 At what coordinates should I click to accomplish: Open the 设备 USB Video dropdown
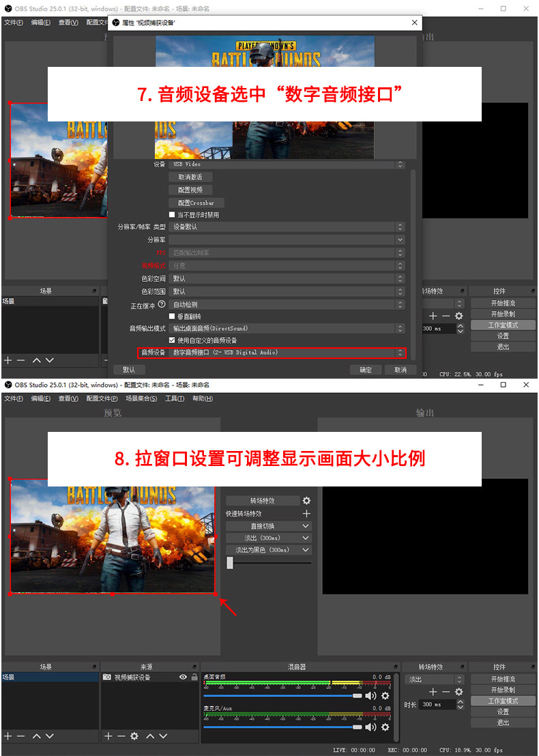pyautogui.click(x=287, y=164)
